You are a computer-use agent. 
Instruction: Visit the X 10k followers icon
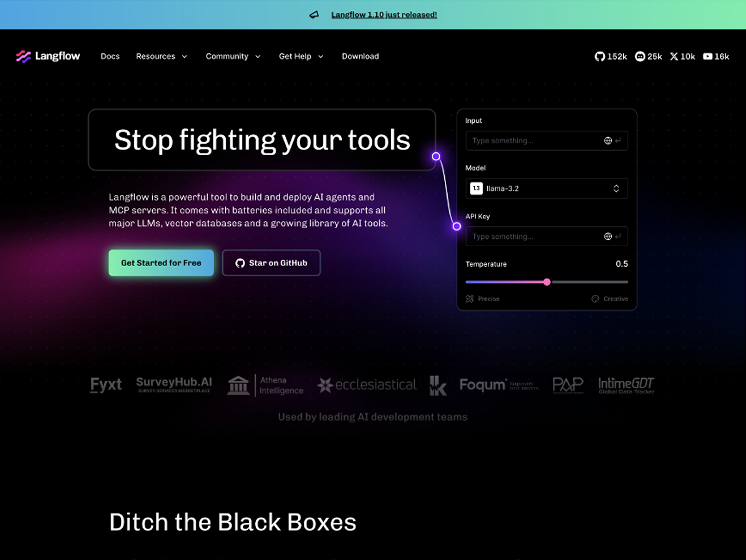[x=682, y=56]
